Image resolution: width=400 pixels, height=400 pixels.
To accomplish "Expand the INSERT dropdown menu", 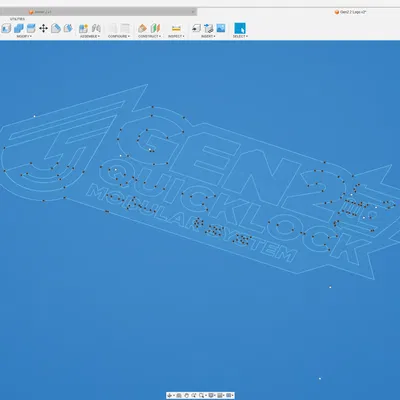I will coord(208,36).
